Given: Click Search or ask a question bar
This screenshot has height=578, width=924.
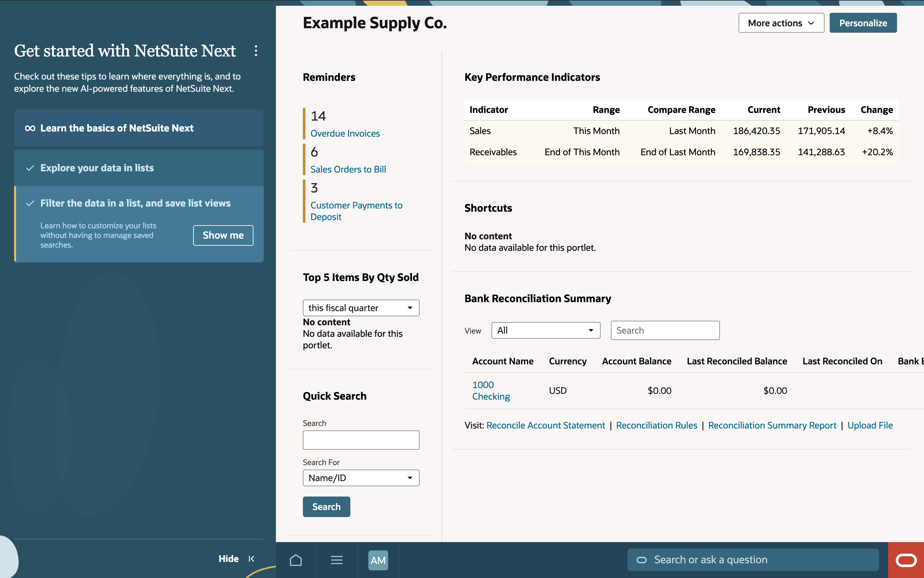Looking at the screenshot, I should 753,560.
